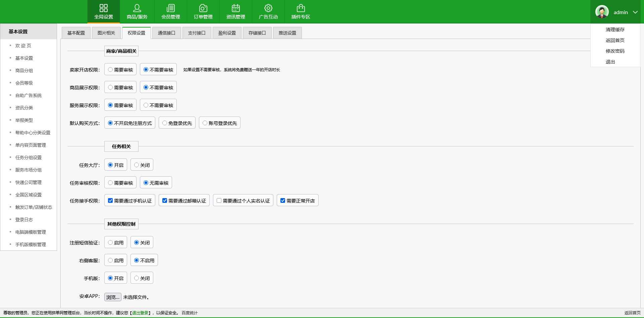Screen dimensions: 644x318
Task: Switch to the 基本配置 tab
Action: [x=76, y=33]
